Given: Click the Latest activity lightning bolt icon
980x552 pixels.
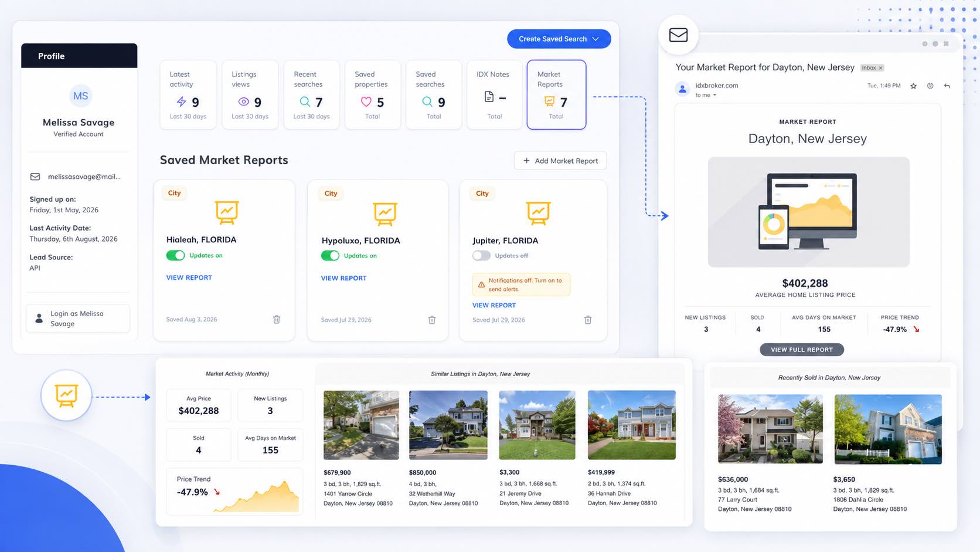Looking at the screenshot, I should [182, 102].
